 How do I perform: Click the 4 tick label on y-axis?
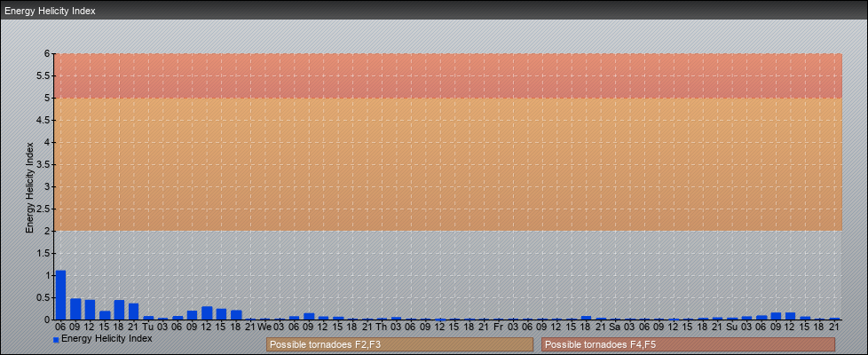click(x=47, y=142)
